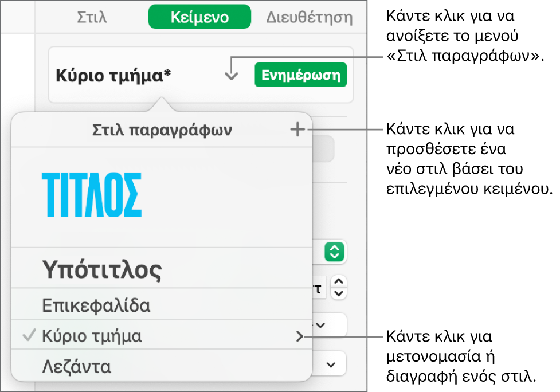This screenshot has width=560, height=392.
Task: Click the font size field
Action: pos(319,288)
